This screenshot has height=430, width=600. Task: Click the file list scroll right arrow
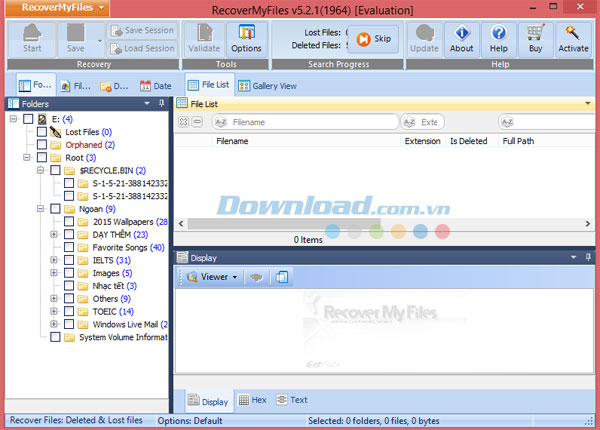tap(588, 223)
